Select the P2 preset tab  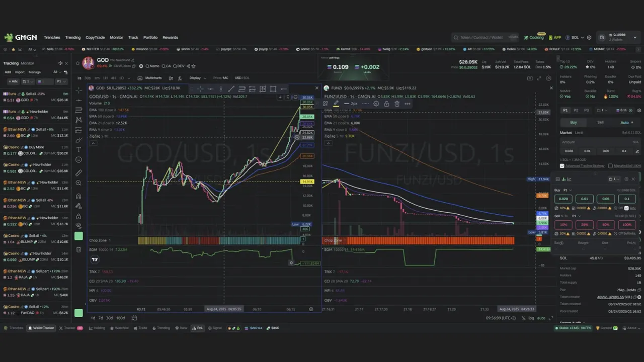(x=576, y=110)
